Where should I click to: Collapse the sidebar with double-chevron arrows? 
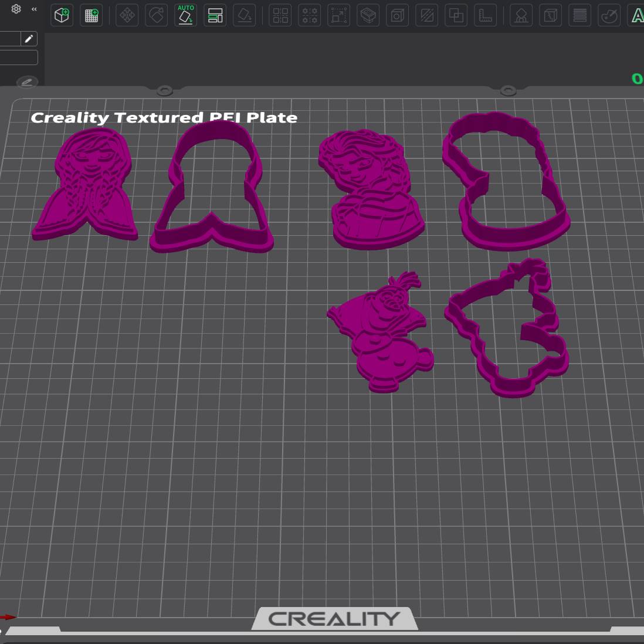pyautogui.click(x=34, y=9)
